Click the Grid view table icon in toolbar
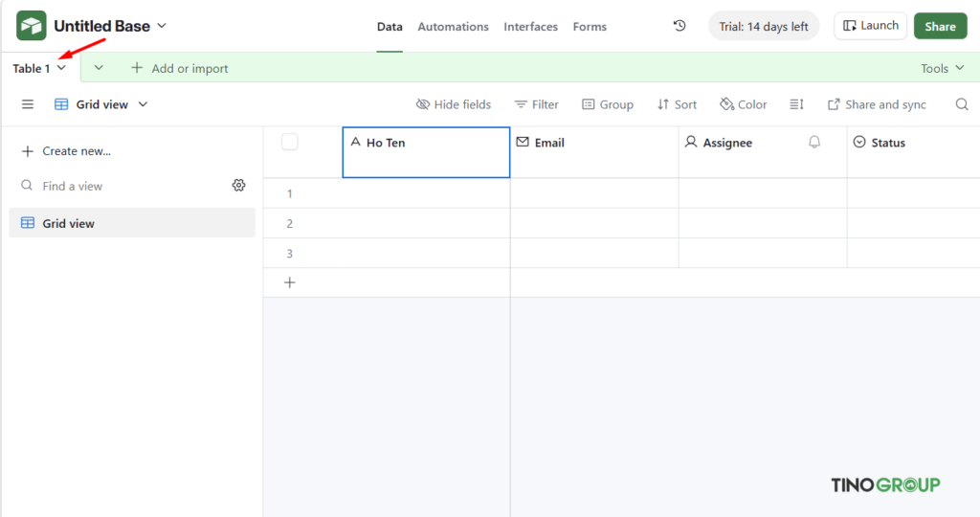The height and width of the screenshot is (517, 980). point(61,104)
